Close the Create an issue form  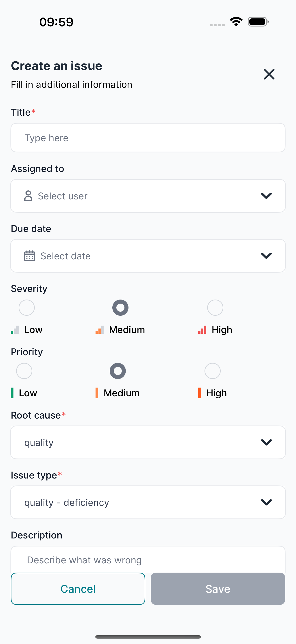tap(269, 74)
